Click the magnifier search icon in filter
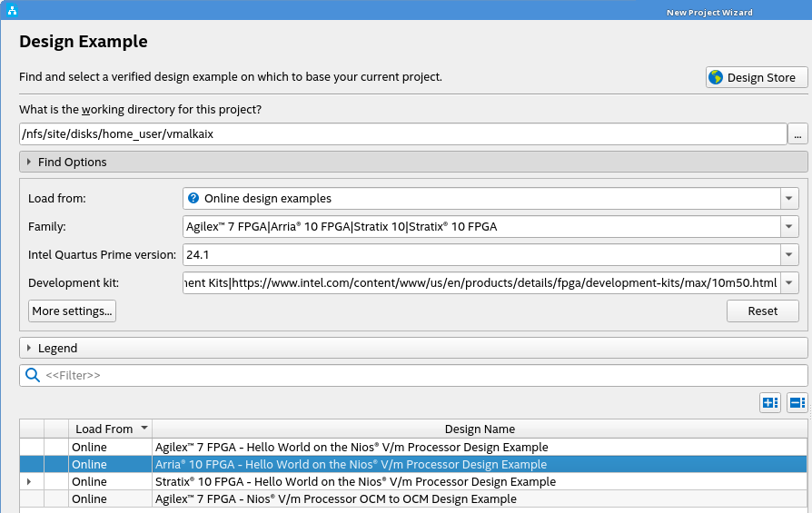The height and width of the screenshot is (513, 812). point(33,375)
